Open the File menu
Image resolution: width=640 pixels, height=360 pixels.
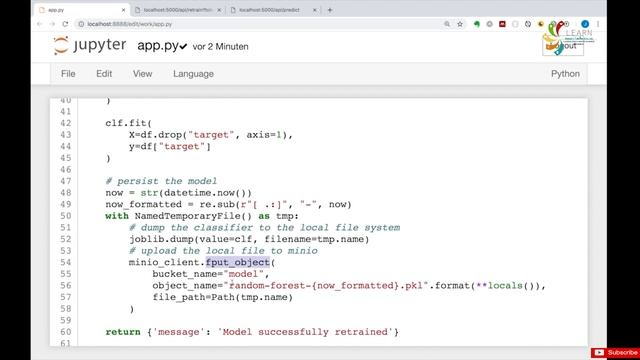click(68, 74)
